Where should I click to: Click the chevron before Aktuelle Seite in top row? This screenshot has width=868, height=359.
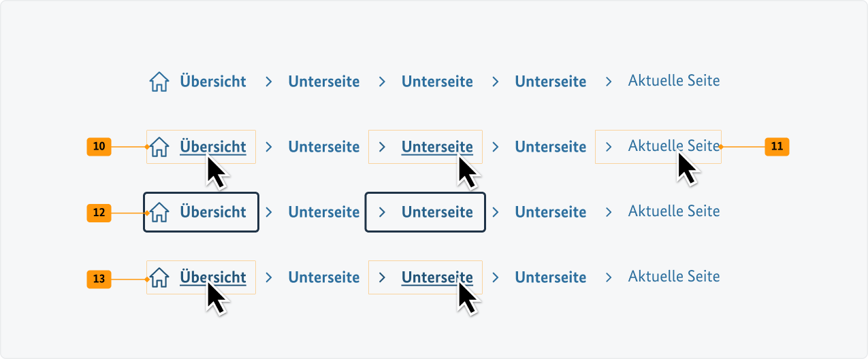[x=609, y=82]
